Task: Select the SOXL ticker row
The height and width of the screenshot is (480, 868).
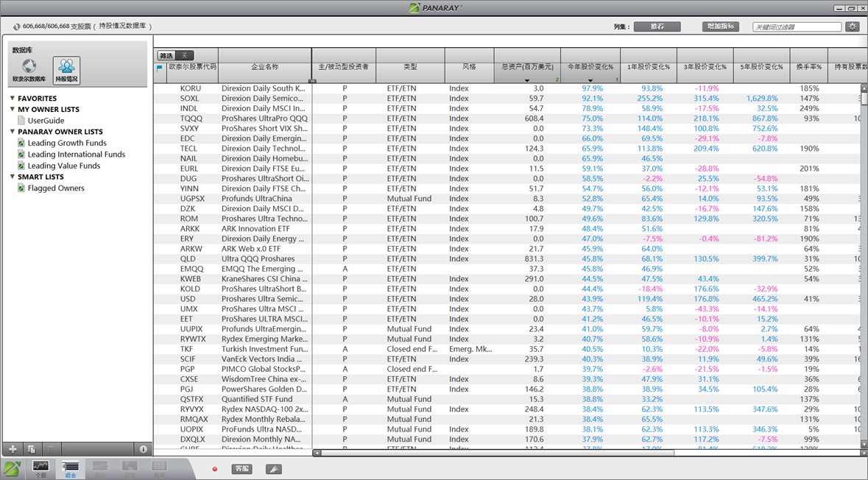Action: pyautogui.click(x=508, y=99)
